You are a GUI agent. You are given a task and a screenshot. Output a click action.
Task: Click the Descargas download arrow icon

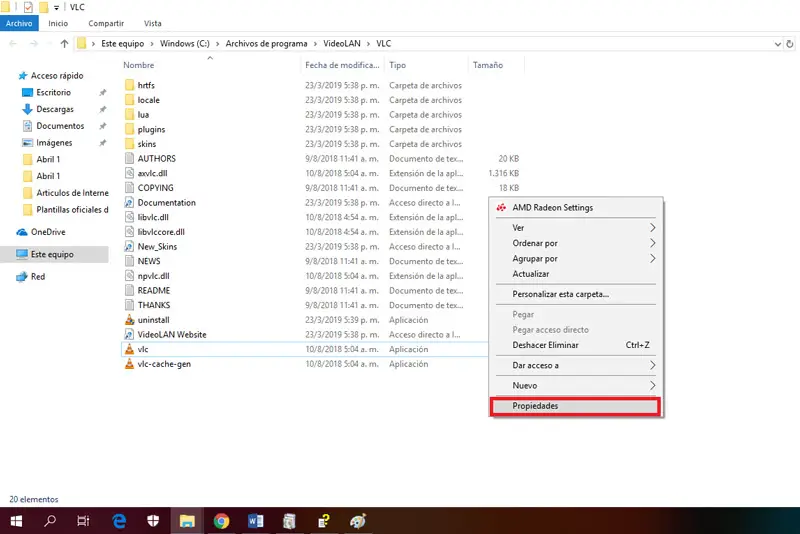(28, 109)
